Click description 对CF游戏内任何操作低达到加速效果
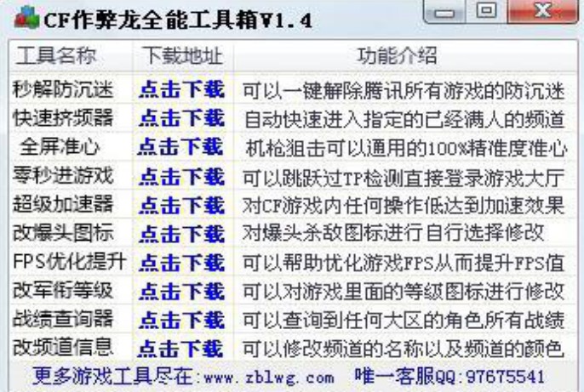The height and width of the screenshot is (392, 584). click(404, 206)
